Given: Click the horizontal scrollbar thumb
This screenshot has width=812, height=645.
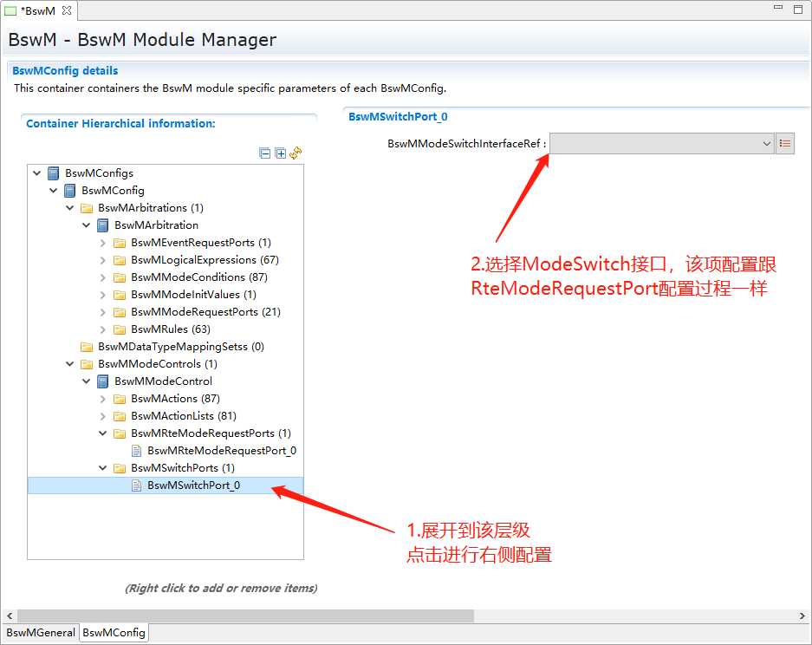Looking at the screenshot, I should pyautogui.click(x=243, y=616).
